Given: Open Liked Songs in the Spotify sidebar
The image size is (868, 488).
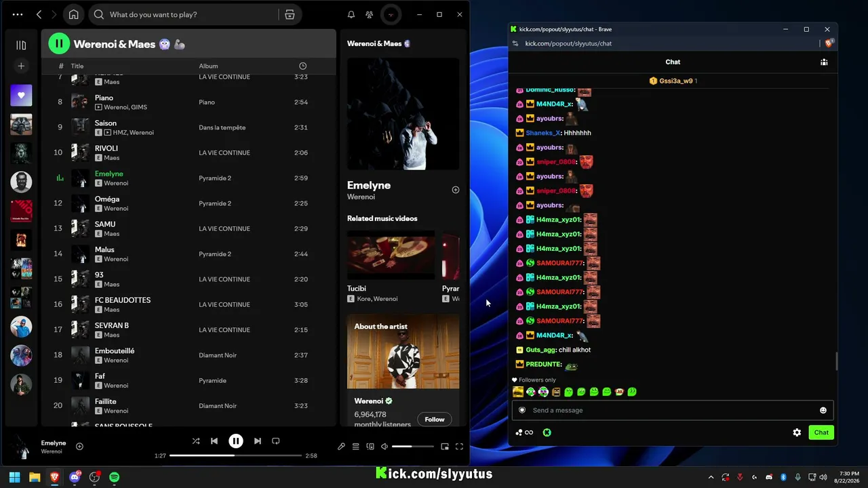Looking at the screenshot, I should pos(21,96).
